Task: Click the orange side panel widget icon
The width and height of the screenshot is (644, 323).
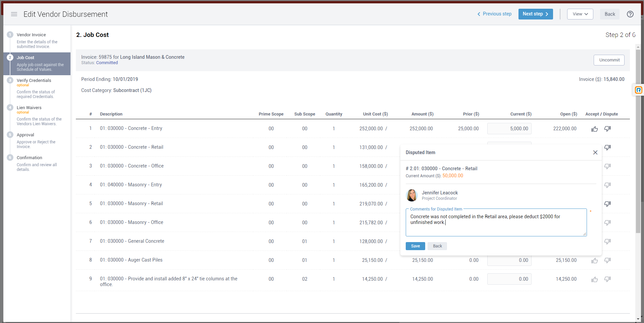Action: click(x=638, y=90)
